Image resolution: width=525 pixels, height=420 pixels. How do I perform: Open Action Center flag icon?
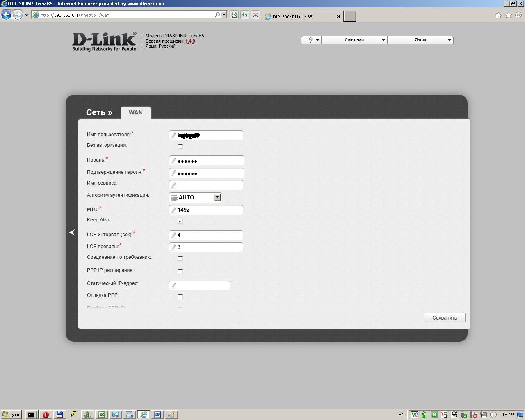tap(474, 415)
